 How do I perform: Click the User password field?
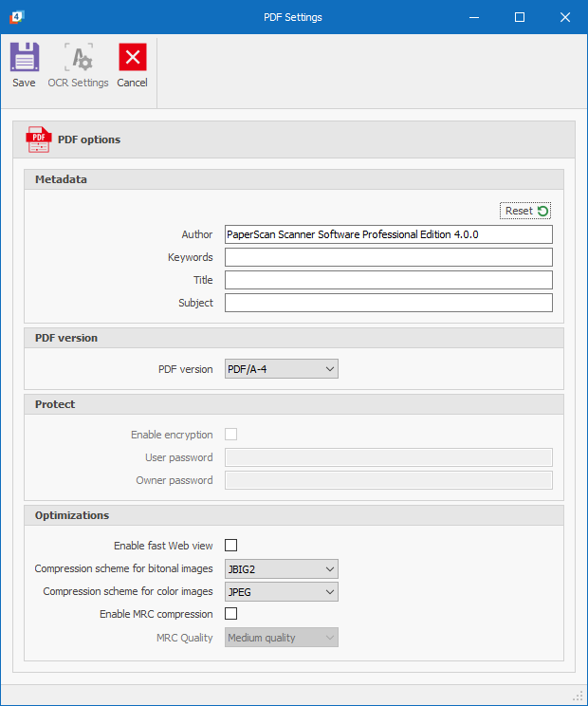[389, 457]
